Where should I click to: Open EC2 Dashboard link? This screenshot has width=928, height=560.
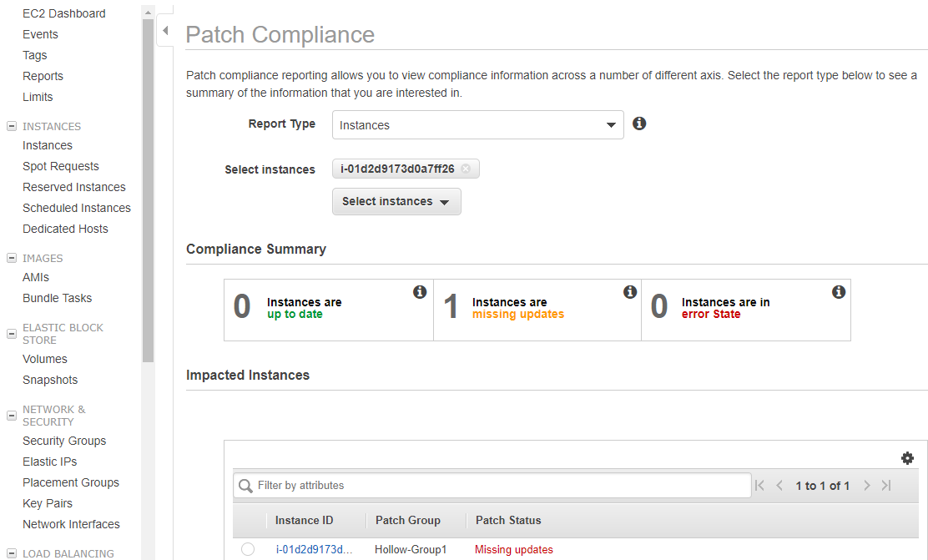click(64, 13)
